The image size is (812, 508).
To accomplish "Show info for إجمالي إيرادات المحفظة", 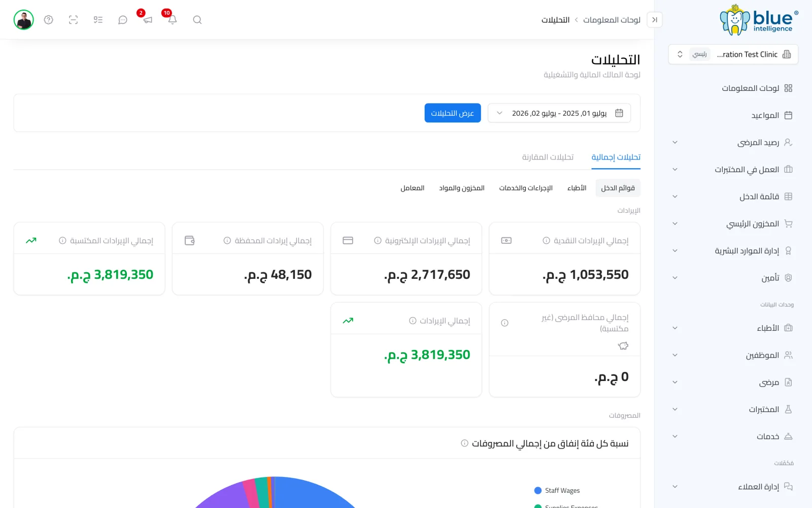I will tap(227, 241).
